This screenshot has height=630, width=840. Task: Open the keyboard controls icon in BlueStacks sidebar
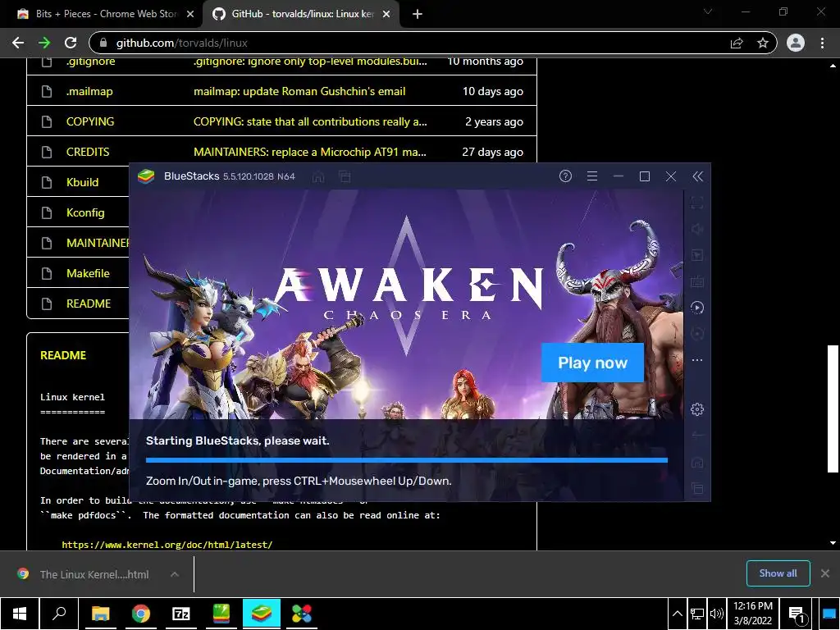click(x=697, y=281)
